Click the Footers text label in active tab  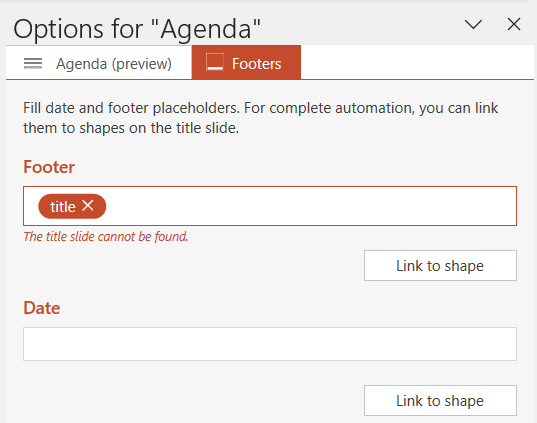coord(257,64)
